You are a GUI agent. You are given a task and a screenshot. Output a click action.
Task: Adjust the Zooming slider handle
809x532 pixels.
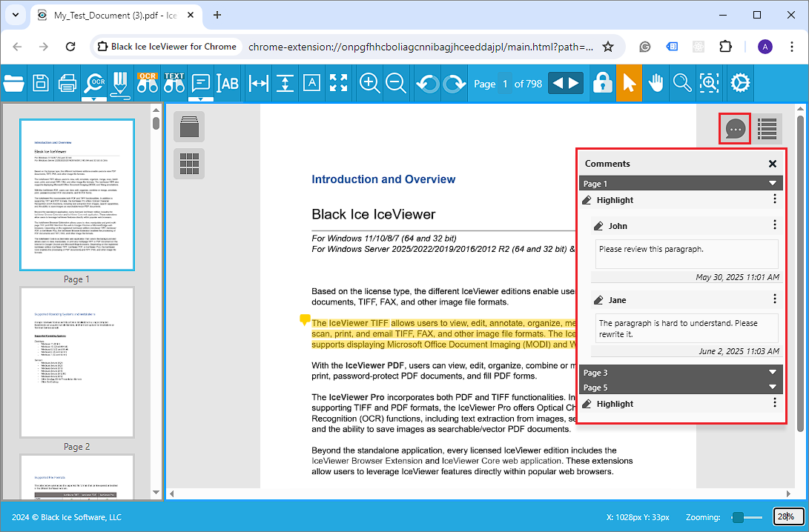point(739,517)
